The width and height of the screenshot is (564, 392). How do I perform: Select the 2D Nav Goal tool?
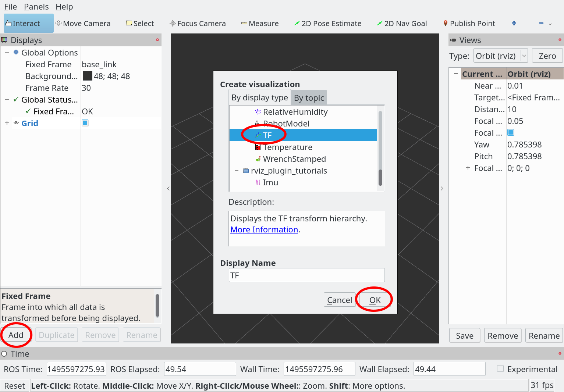pos(402,24)
